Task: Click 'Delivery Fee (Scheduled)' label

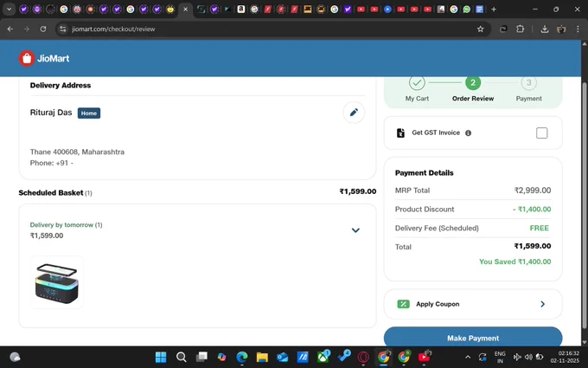Action: [x=437, y=229]
